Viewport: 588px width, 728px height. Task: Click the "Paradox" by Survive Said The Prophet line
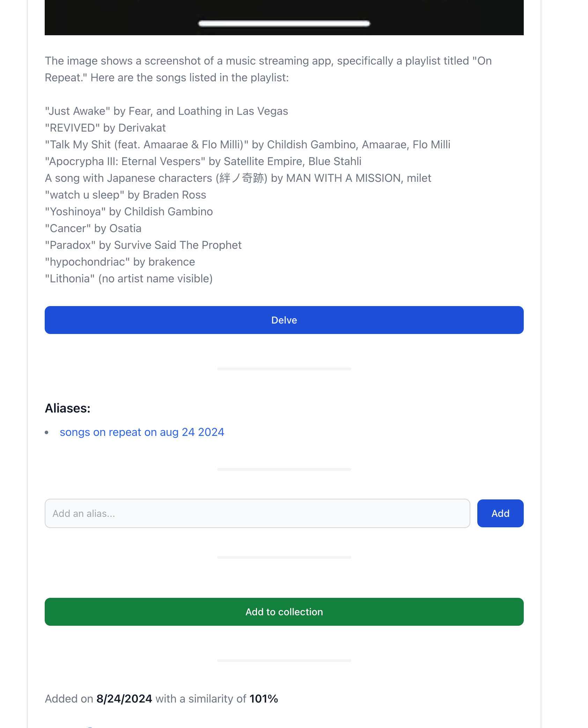tap(143, 245)
